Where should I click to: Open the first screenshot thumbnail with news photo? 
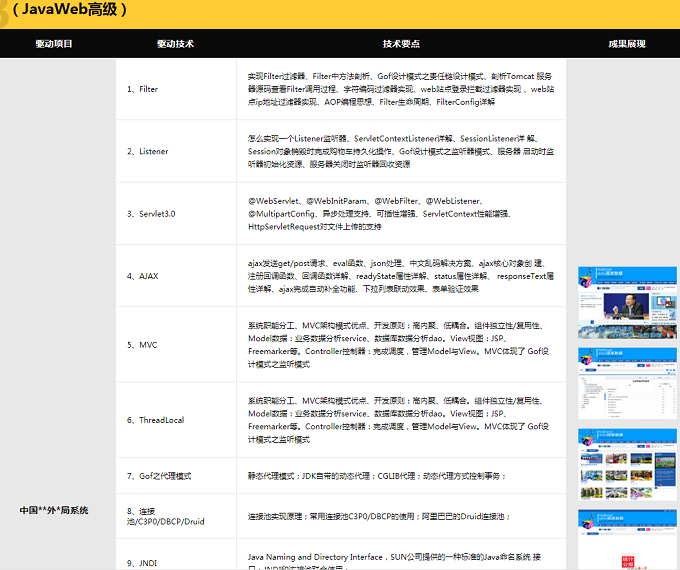pyautogui.click(x=627, y=301)
